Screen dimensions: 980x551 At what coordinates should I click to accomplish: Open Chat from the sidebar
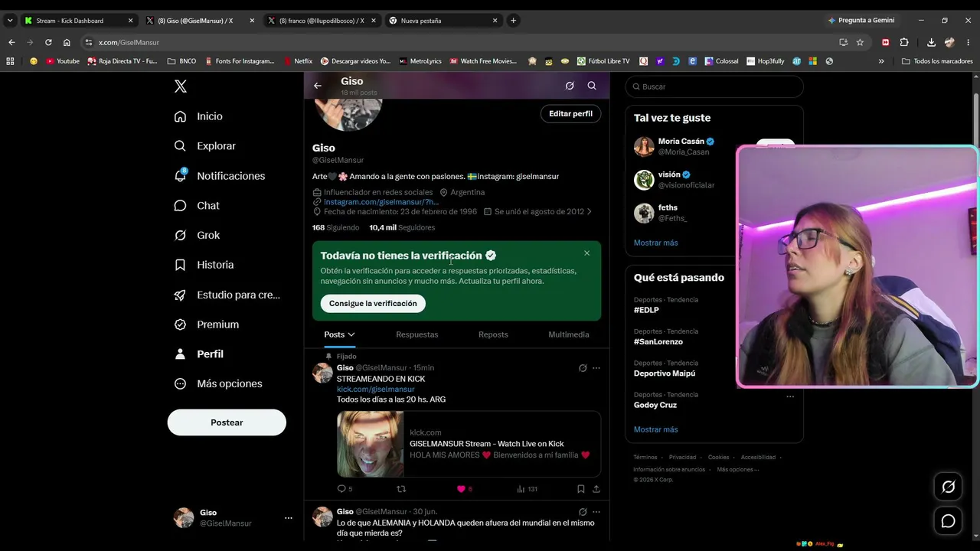[196, 206]
